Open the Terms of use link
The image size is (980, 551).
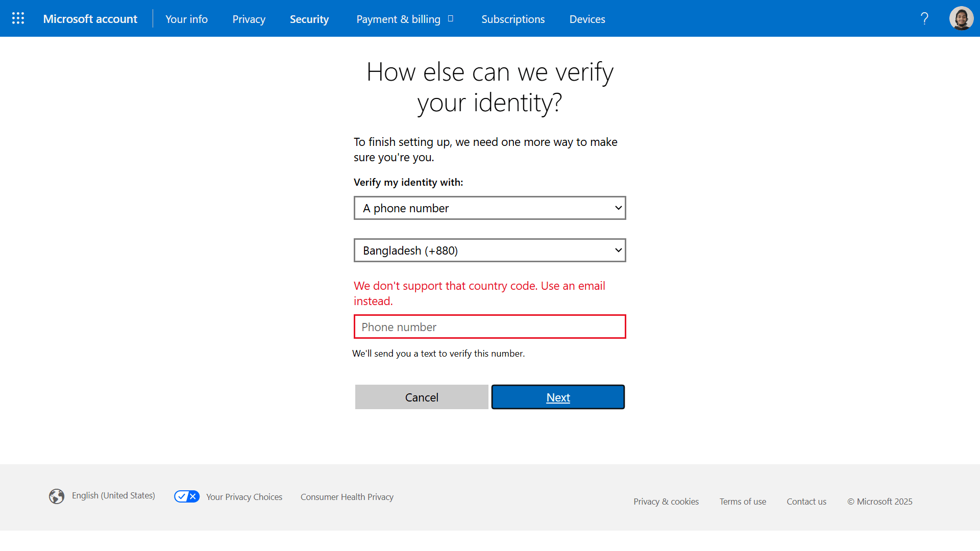pyautogui.click(x=743, y=502)
